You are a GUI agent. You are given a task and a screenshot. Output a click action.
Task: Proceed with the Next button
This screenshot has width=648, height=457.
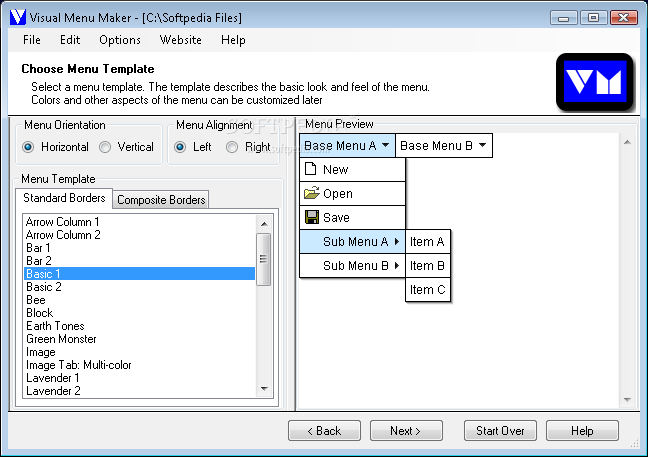pos(406,431)
